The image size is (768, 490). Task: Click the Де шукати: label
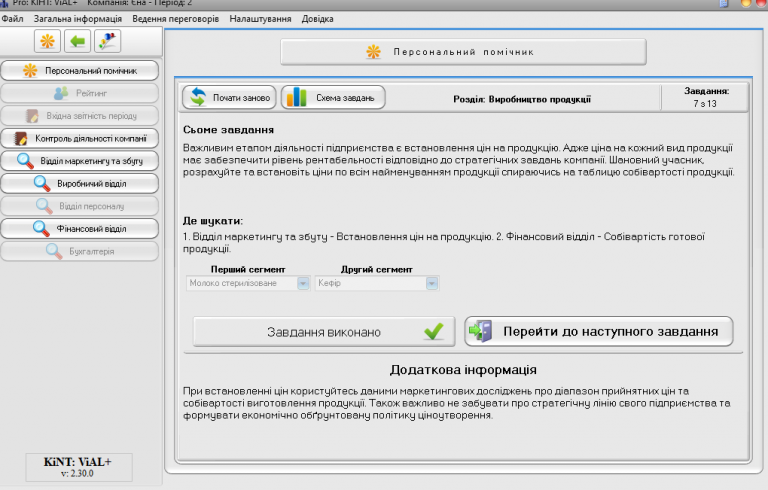coord(213,221)
